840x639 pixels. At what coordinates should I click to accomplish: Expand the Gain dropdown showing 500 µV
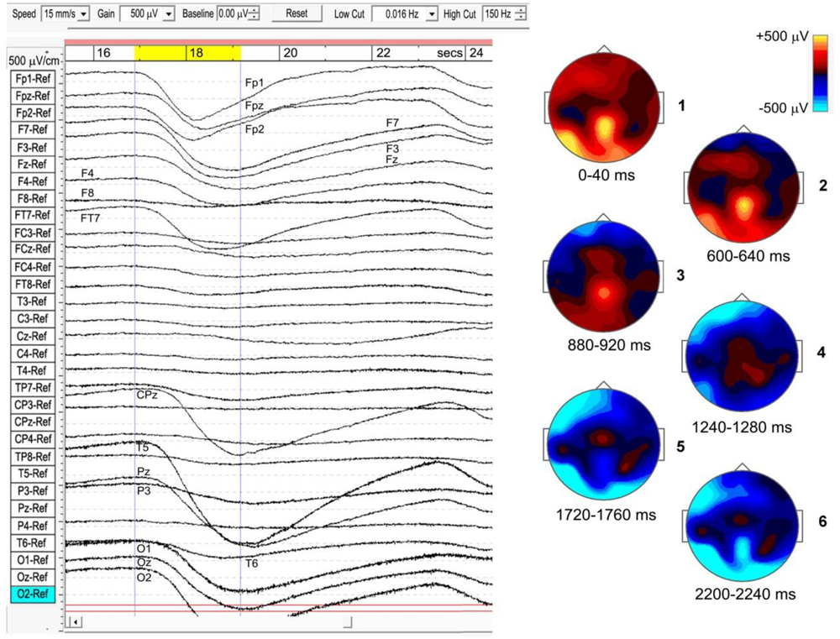tap(146, 14)
